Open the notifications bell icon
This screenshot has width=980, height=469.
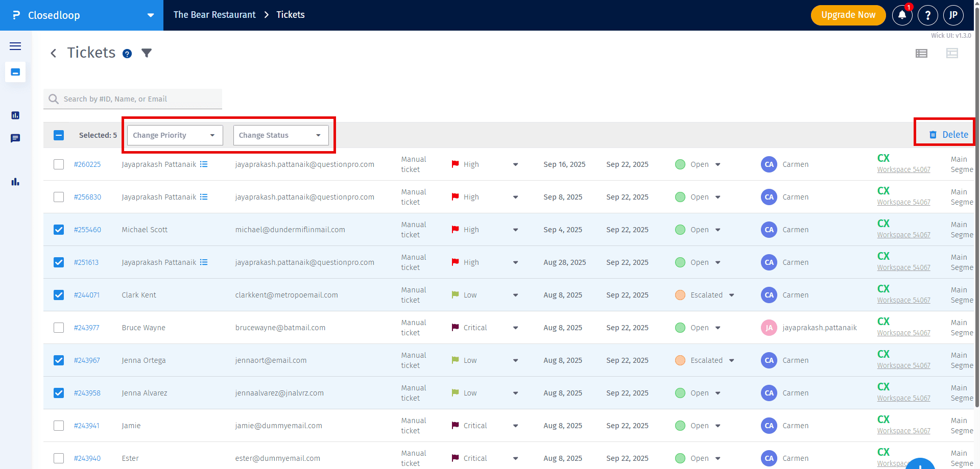902,15
